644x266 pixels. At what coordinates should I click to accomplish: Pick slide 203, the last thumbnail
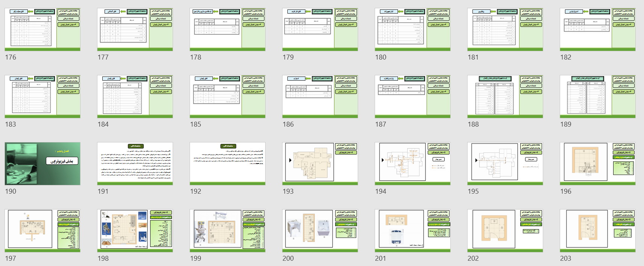pyautogui.click(x=598, y=231)
